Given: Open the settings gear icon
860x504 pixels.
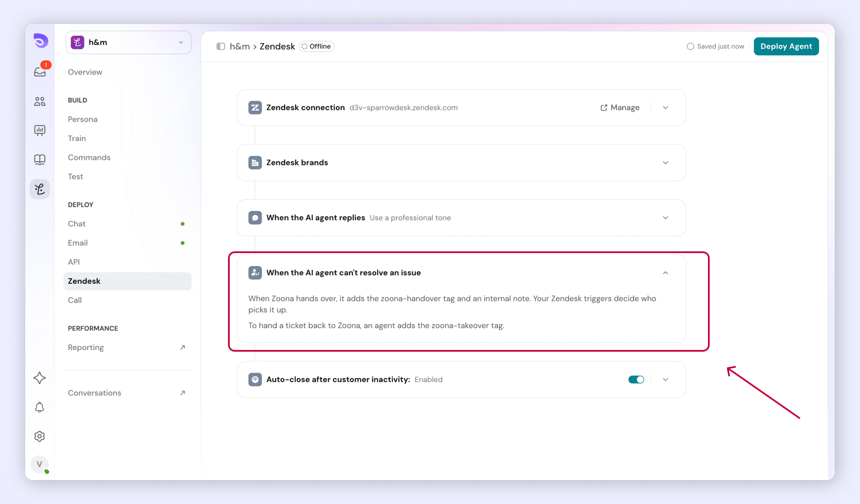Looking at the screenshot, I should coord(39,436).
